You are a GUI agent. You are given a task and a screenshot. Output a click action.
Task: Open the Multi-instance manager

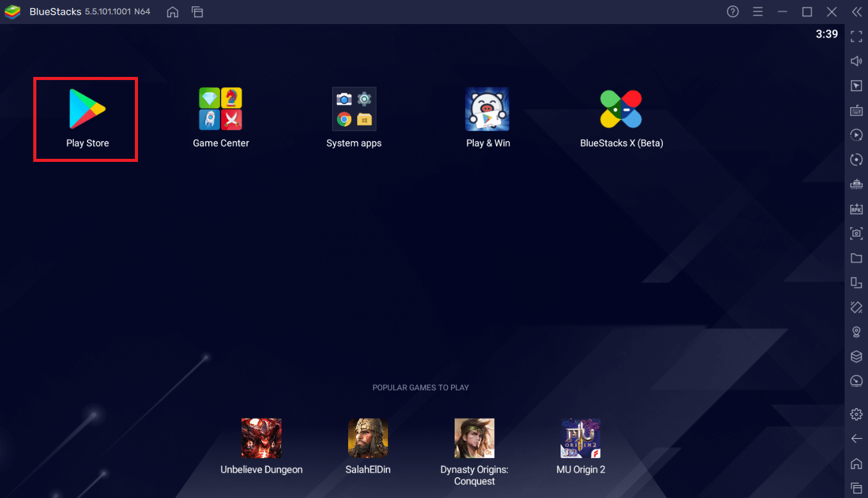[856, 283]
